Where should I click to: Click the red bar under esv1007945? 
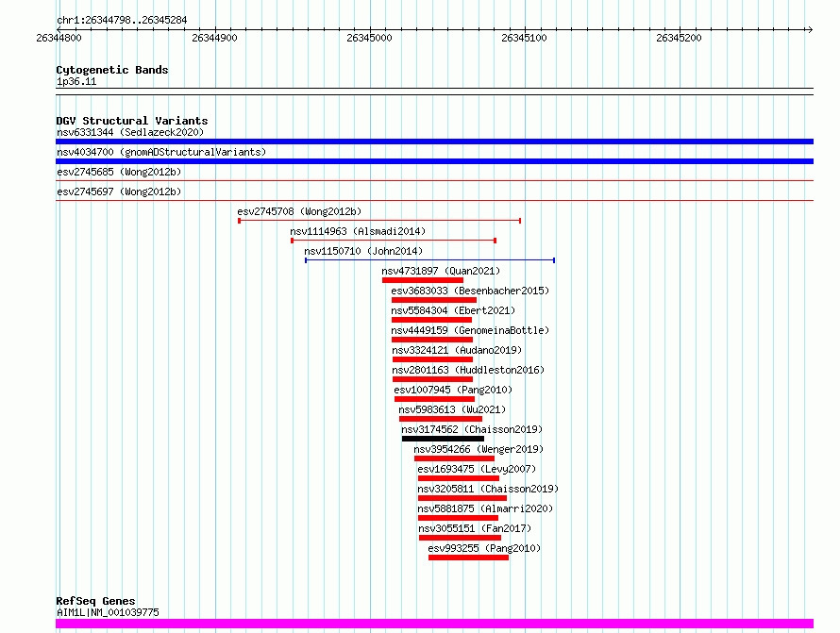coord(434,399)
